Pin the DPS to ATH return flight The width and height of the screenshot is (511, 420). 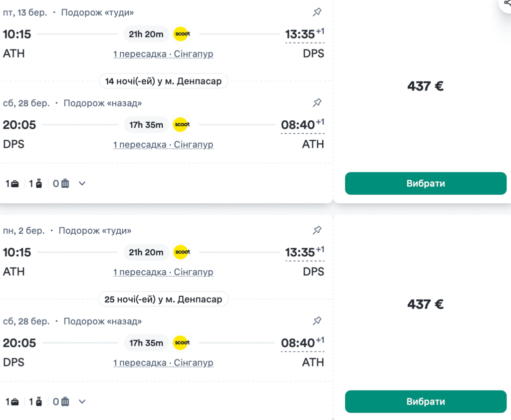coord(317,103)
